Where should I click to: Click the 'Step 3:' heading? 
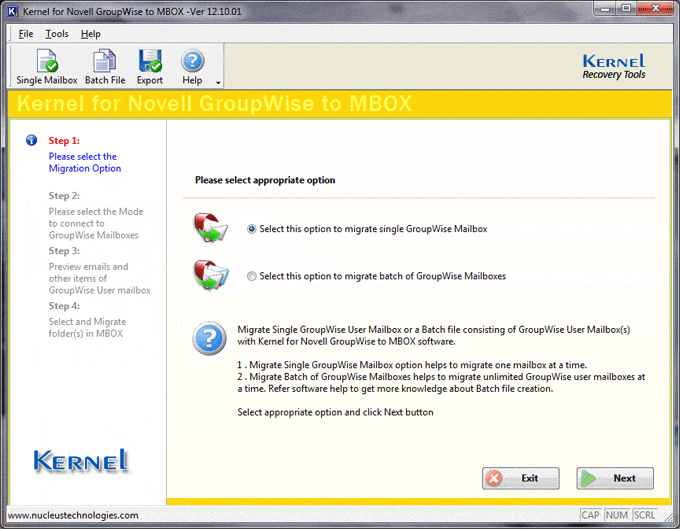click(64, 251)
